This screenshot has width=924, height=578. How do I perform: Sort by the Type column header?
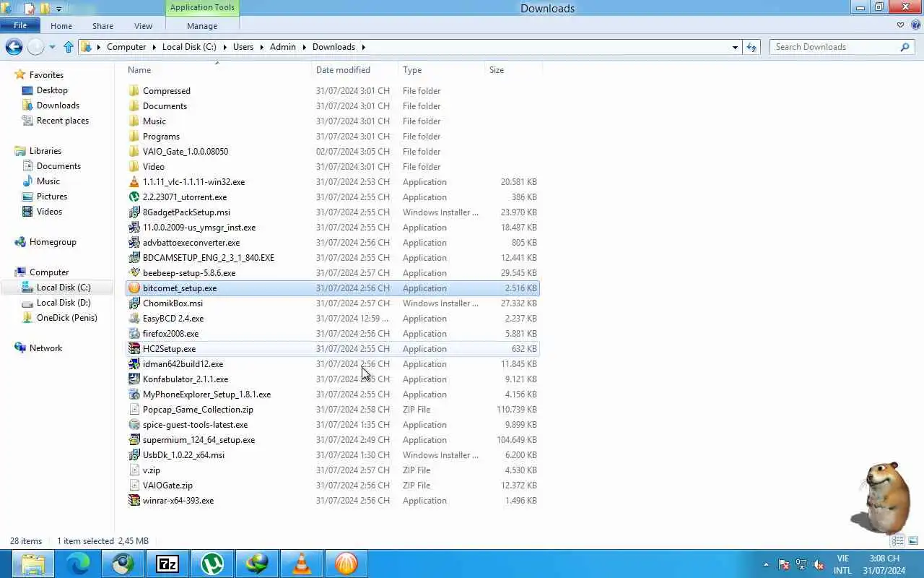click(x=441, y=70)
